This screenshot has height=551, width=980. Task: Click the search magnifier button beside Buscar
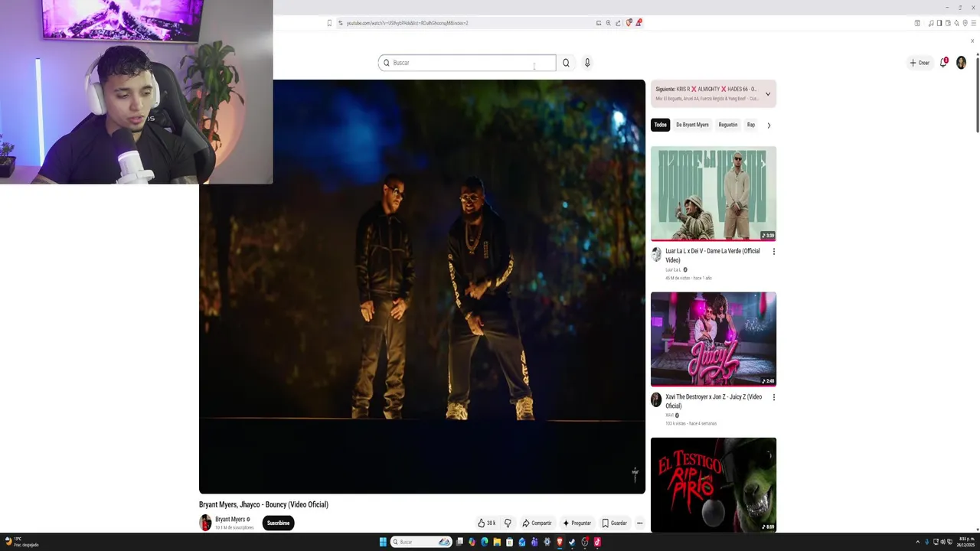tap(566, 63)
